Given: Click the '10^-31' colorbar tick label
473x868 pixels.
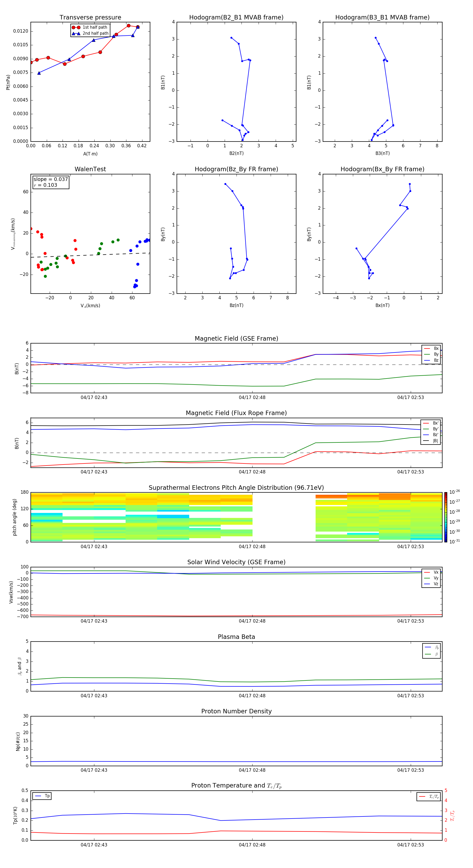Looking at the screenshot, I should (x=455, y=542).
